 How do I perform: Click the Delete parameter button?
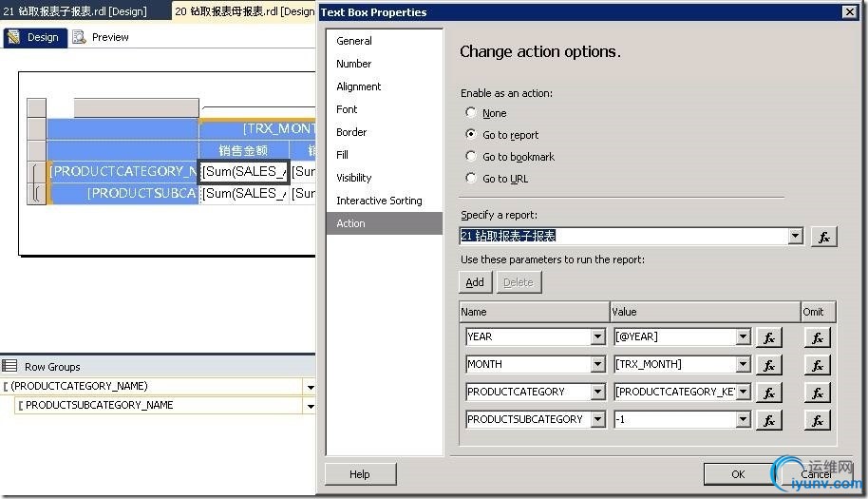[x=519, y=282]
